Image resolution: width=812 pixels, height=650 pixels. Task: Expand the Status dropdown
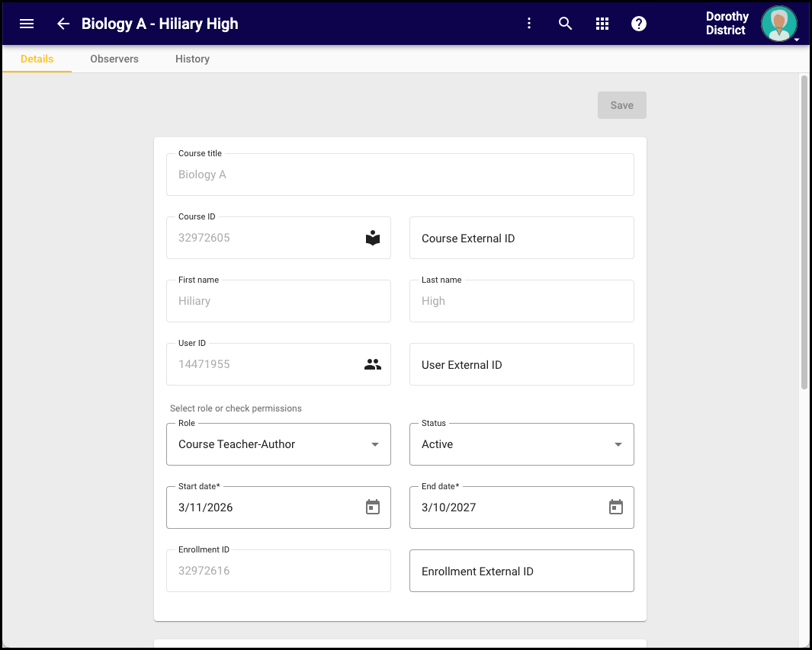coord(522,444)
